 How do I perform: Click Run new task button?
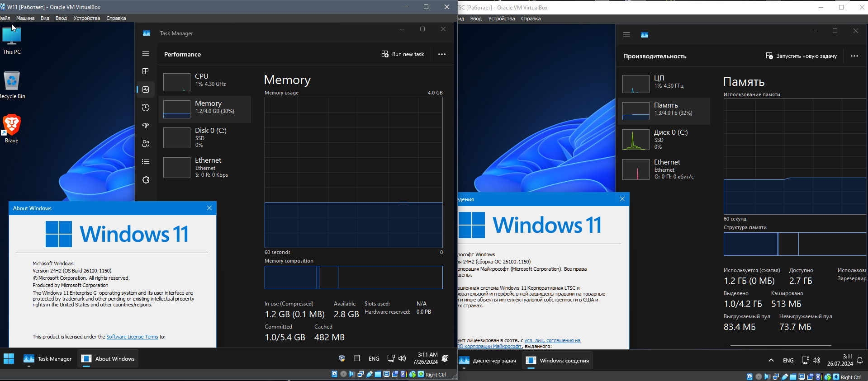(403, 54)
